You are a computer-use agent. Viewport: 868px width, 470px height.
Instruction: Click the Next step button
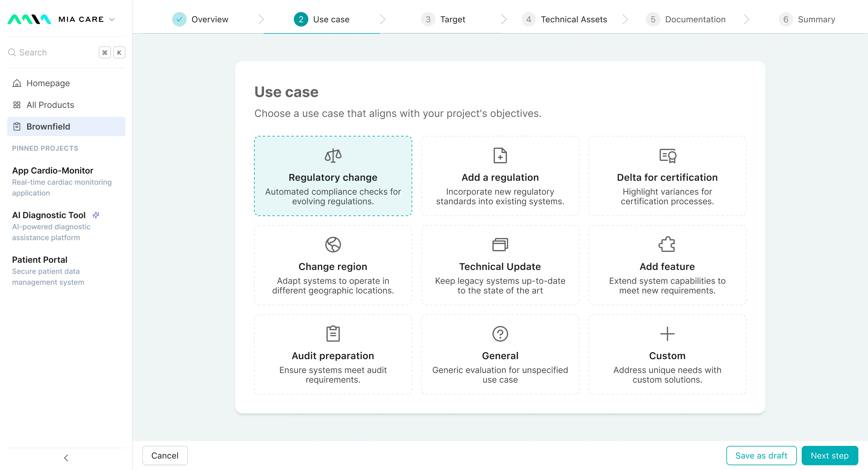pyautogui.click(x=830, y=456)
